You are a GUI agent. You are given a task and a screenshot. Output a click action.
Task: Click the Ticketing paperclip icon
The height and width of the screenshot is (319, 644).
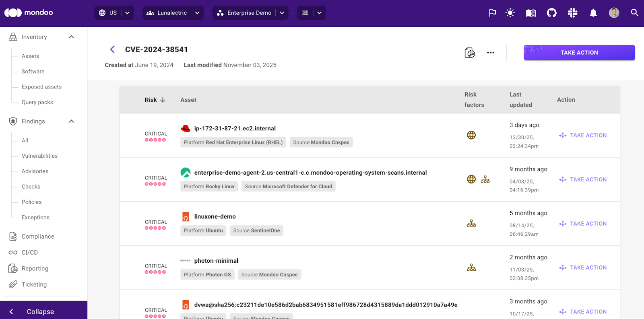(x=13, y=284)
